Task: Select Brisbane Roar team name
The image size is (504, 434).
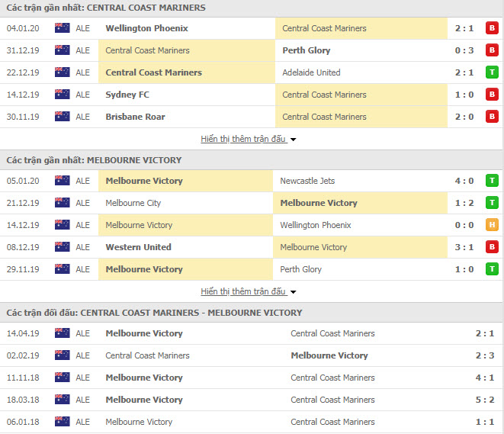Action: (x=135, y=117)
